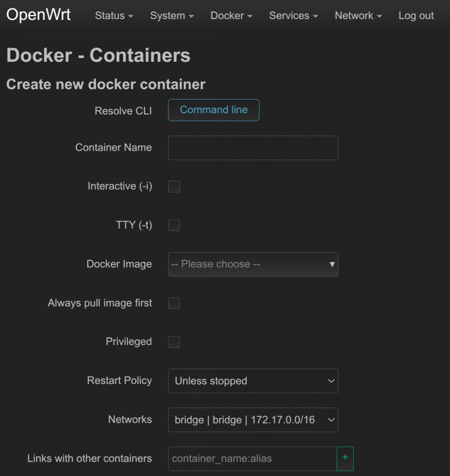Open the Docker menu
450x476 pixels.
pos(231,15)
